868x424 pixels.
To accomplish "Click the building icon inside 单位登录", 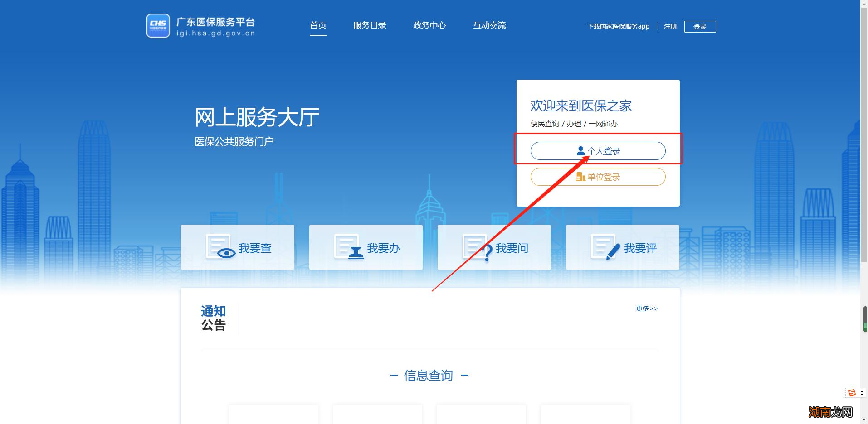I will (x=581, y=177).
